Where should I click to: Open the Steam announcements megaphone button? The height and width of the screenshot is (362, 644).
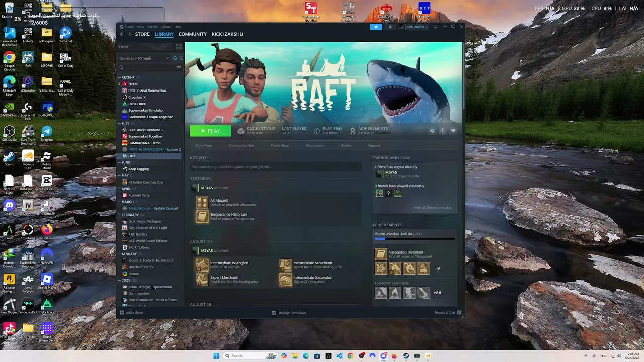point(376,27)
